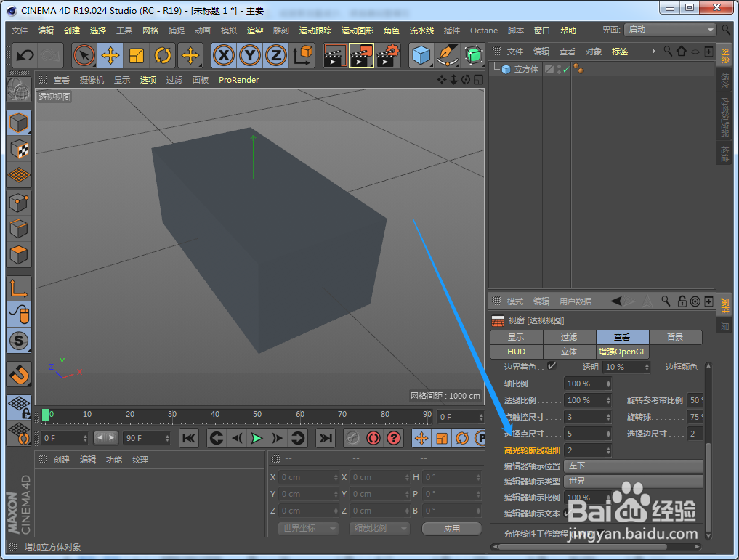Toggle Z axis lock
The image size is (739, 560).
275,56
